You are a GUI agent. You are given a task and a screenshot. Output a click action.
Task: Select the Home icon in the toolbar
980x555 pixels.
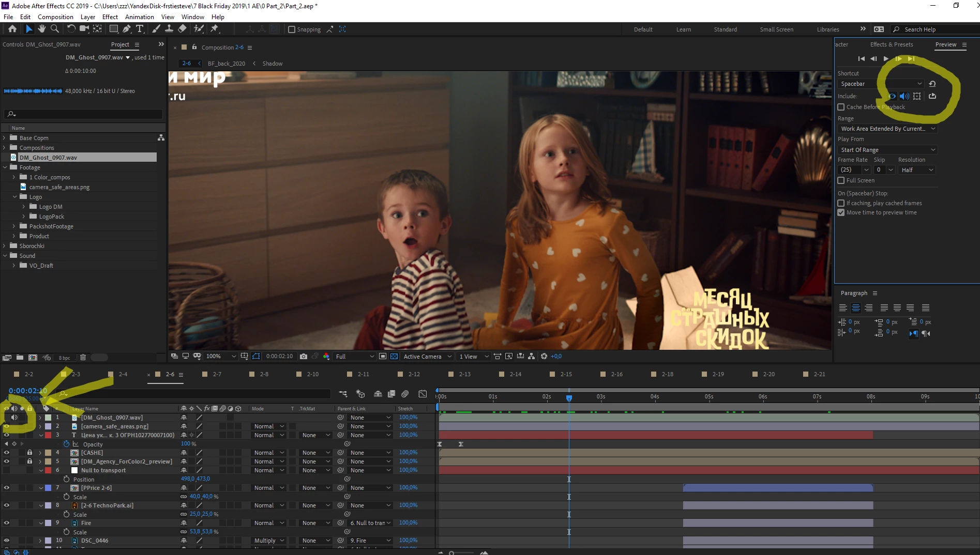pyautogui.click(x=12, y=29)
